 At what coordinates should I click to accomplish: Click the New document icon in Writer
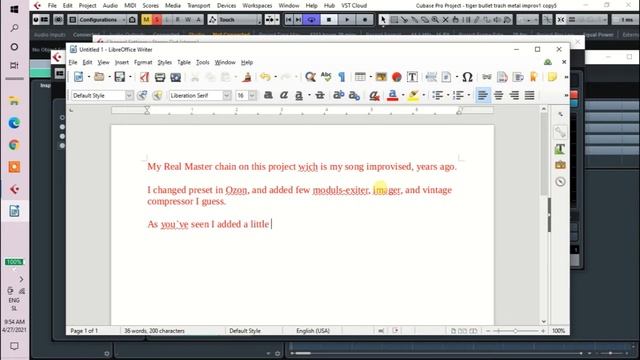pyautogui.click(x=78, y=77)
